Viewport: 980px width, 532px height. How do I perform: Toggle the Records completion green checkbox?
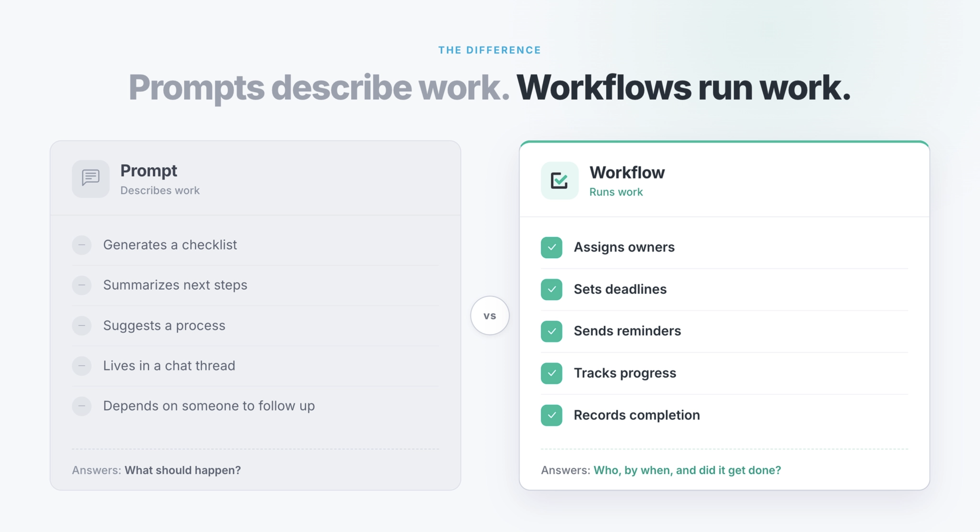[552, 415]
